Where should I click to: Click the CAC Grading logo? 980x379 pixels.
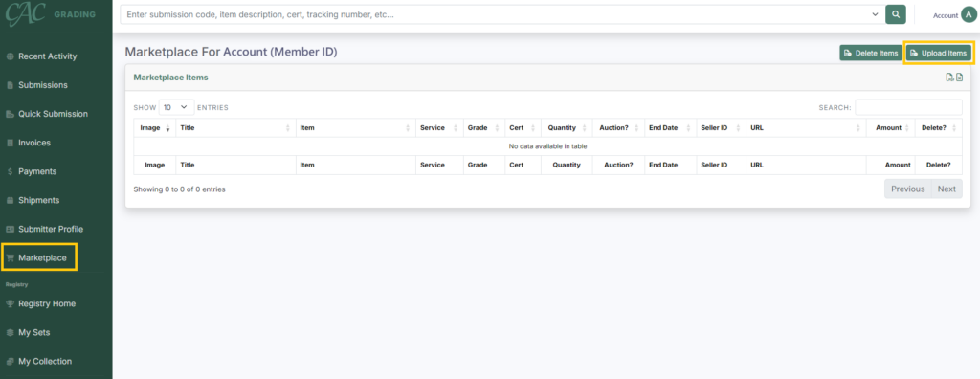(50, 14)
